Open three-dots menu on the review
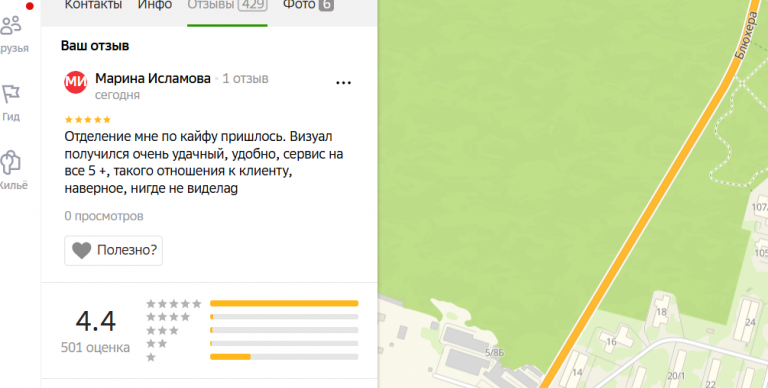This screenshot has height=388, width=768. click(343, 83)
